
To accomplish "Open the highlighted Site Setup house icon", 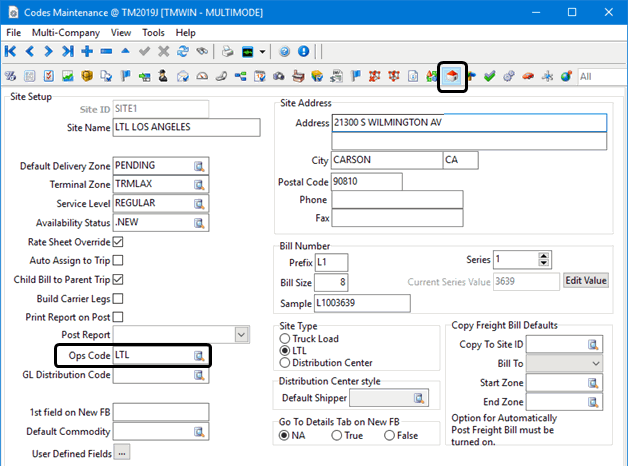I will click(453, 76).
